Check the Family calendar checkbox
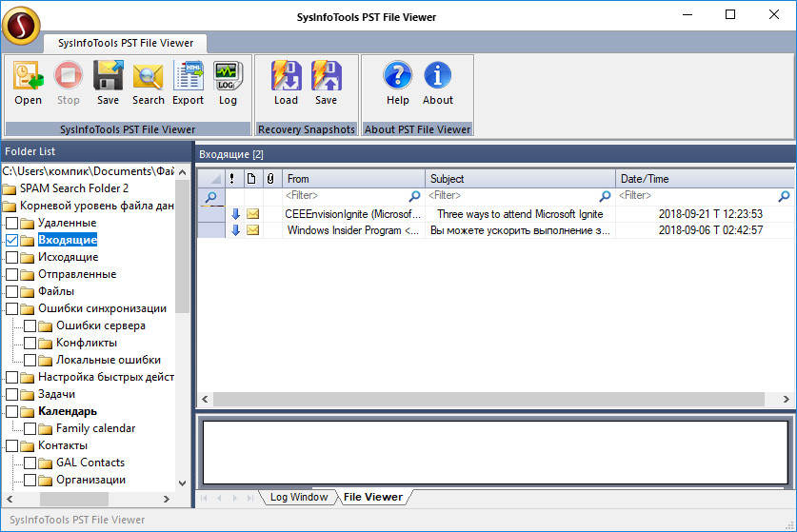Viewport: 797px width, 532px height. pyautogui.click(x=30, y=429)
